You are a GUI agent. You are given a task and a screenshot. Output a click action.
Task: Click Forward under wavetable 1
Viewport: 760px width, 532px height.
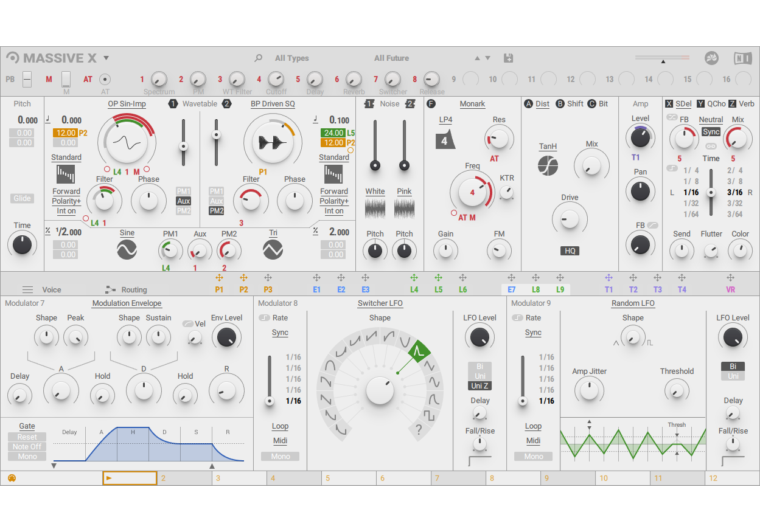click(66, 192)
